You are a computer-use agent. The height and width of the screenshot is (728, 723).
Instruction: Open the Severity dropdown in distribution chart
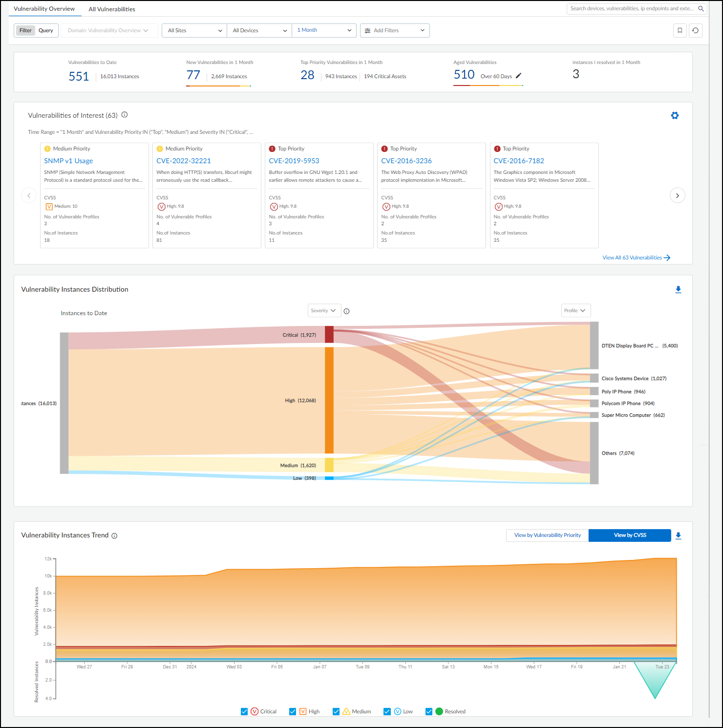pos(324,311)
